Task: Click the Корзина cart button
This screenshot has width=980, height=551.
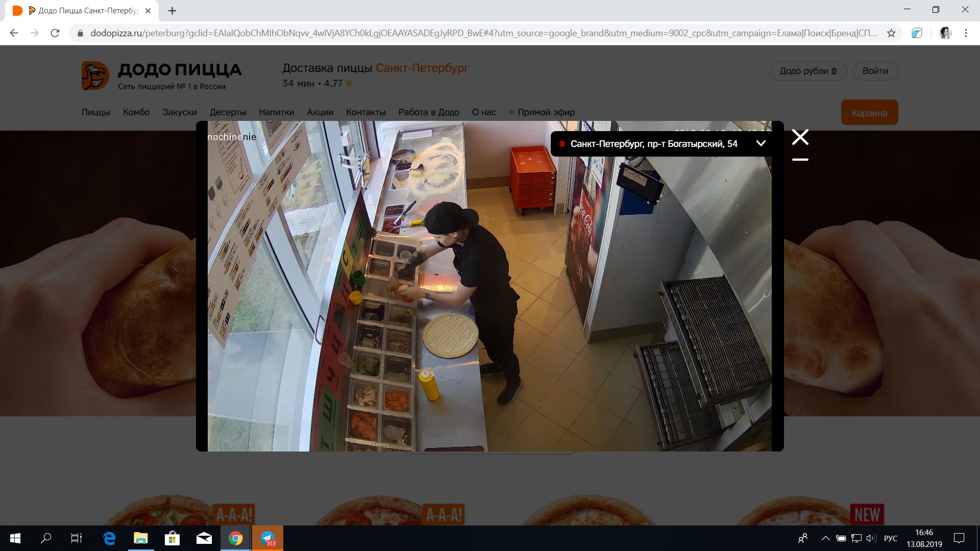Action: point(869,113)
